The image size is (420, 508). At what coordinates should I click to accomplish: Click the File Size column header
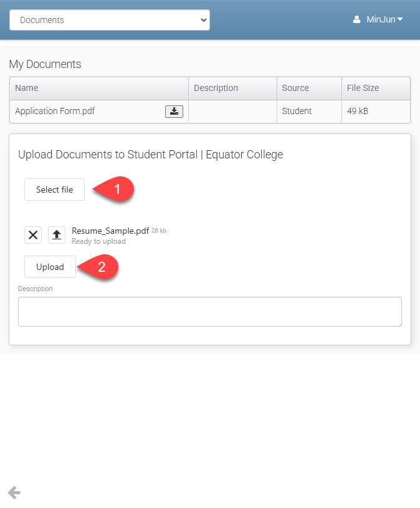[363, 89]
